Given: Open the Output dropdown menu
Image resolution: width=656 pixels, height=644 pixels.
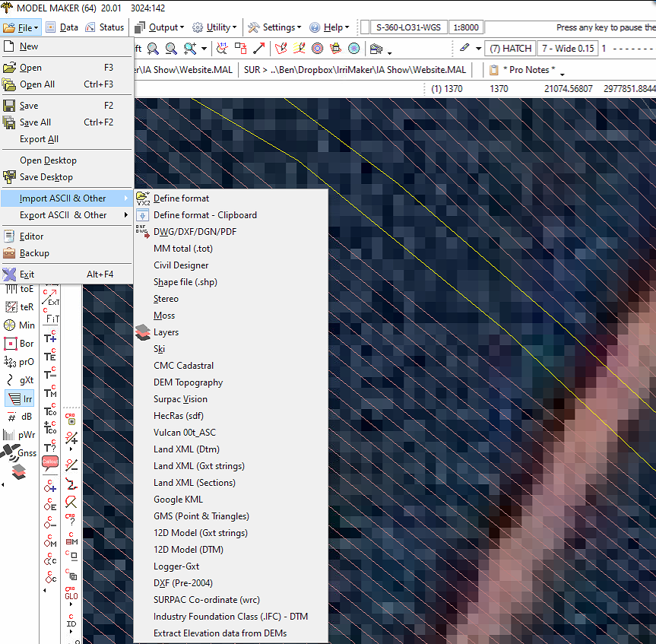Looking at the screenshot, I should 159,27.
